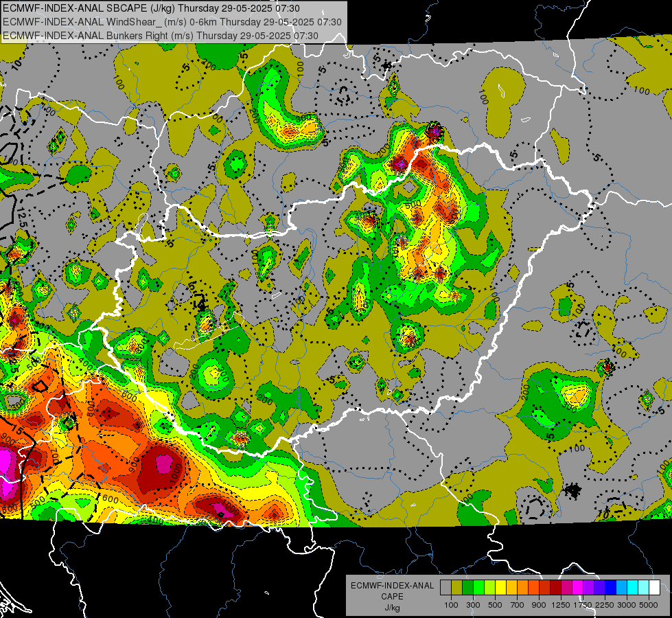Click the J/kg unit label in legend
This screenshot has height=618, width=672.
tap(392, 608)
